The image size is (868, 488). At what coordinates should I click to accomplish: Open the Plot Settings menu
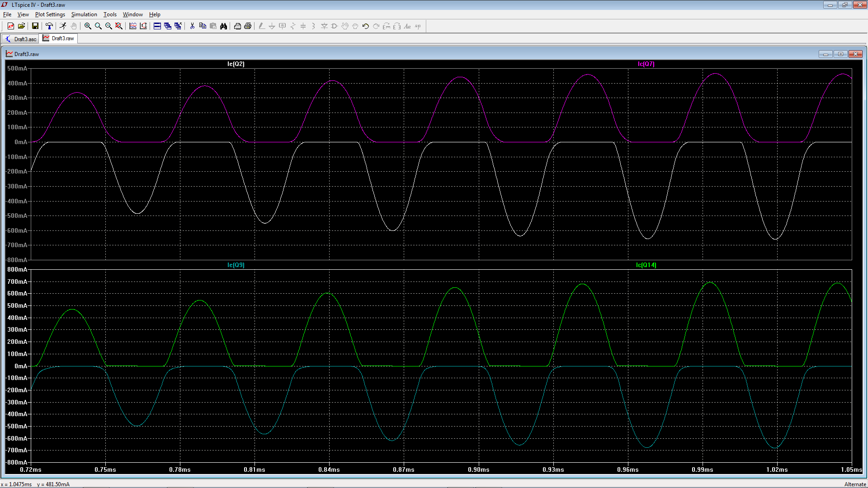(x=50, y=14)
